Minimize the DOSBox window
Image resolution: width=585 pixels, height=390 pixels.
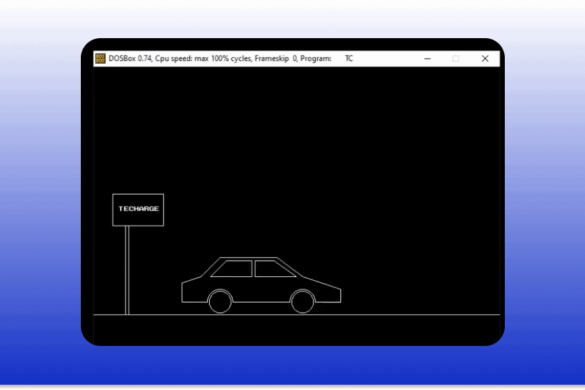428,59
